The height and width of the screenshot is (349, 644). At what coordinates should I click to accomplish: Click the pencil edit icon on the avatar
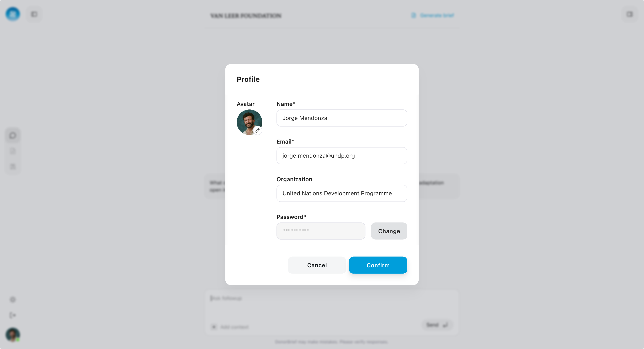pyautogui.click(x=258, y=131)
